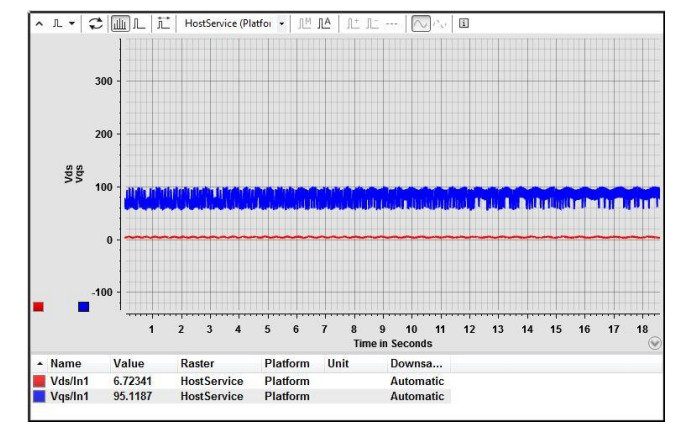
Task: Click the single pulse icon beside bar-chart
Action: (139, 23)
